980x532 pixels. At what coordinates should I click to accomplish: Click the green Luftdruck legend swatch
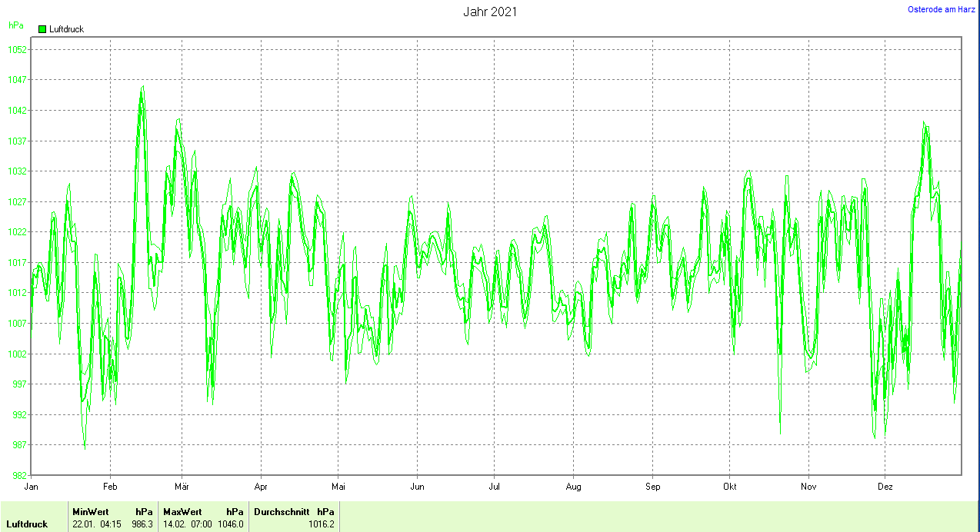click(x=42, y=29)
